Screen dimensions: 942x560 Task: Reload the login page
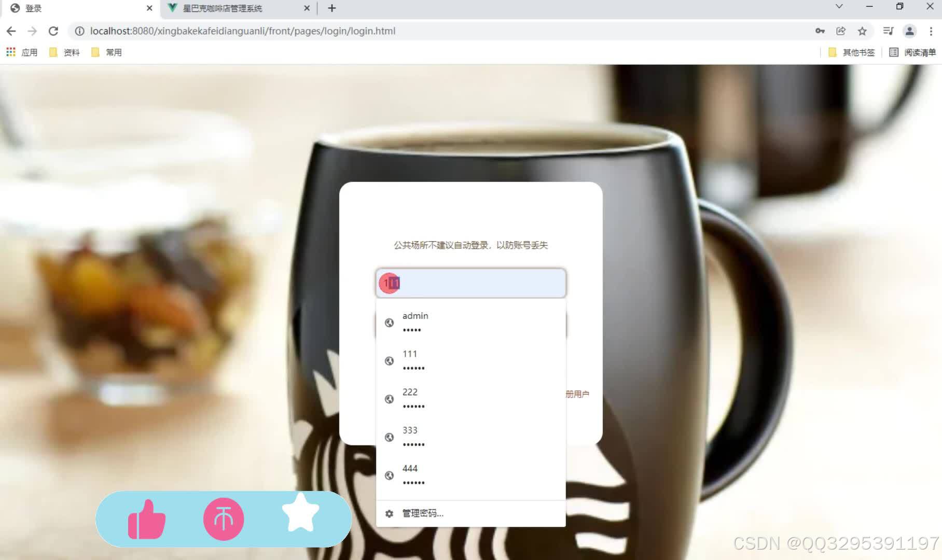click(x=53, y=31)
